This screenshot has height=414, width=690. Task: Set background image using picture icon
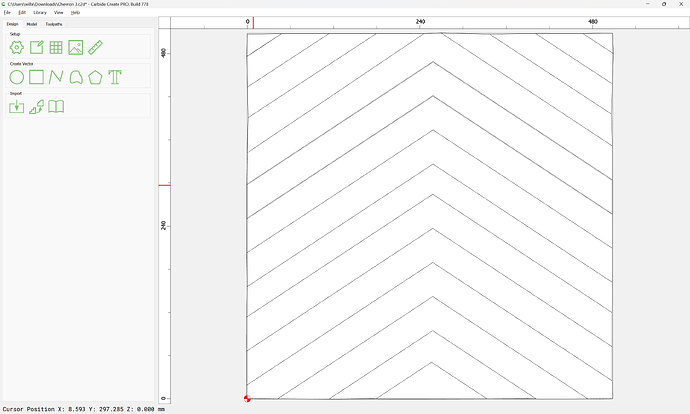coord(76,48)
